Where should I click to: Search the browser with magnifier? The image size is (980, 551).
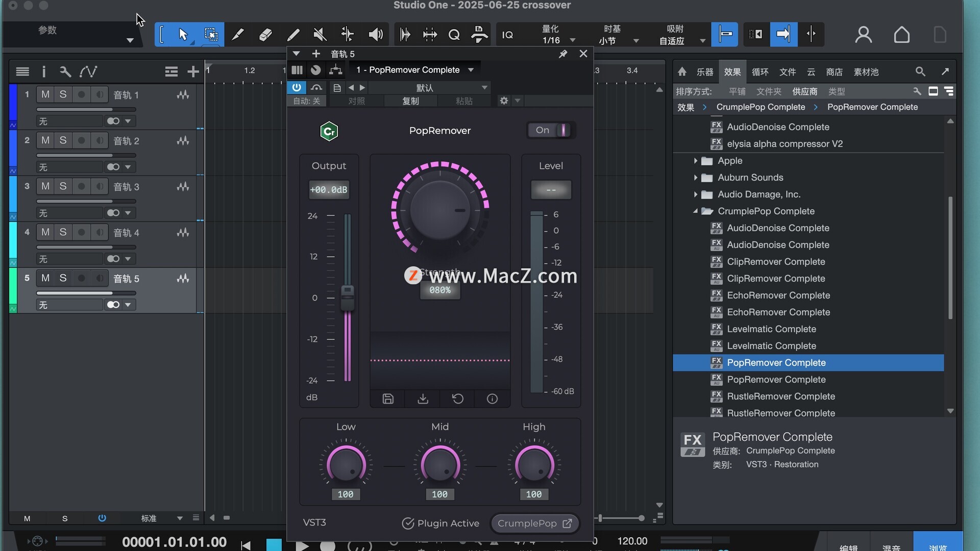920,72
